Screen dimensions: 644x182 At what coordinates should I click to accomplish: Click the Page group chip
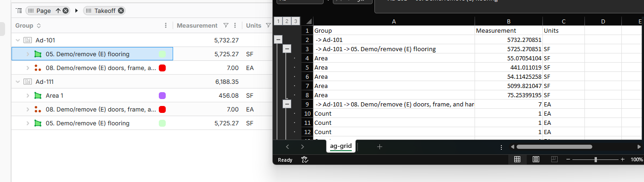click(x=48, y=11)
